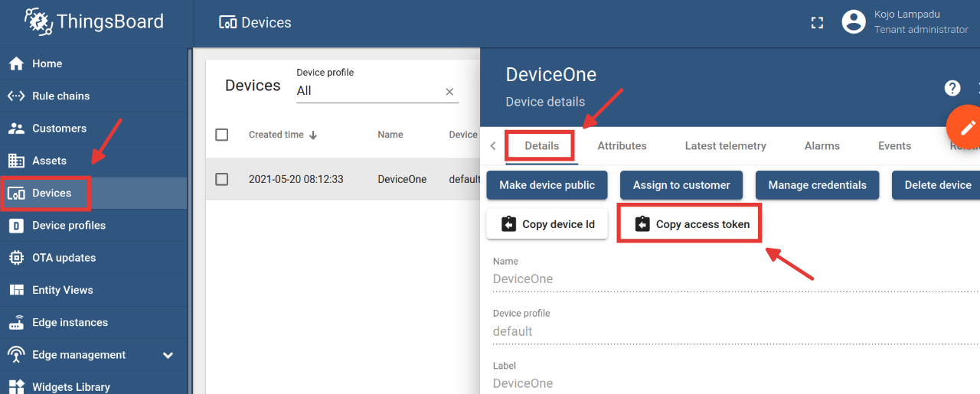Open the user account avatar icon
Viewport: 980px width, 394px height.
(854, 21)
